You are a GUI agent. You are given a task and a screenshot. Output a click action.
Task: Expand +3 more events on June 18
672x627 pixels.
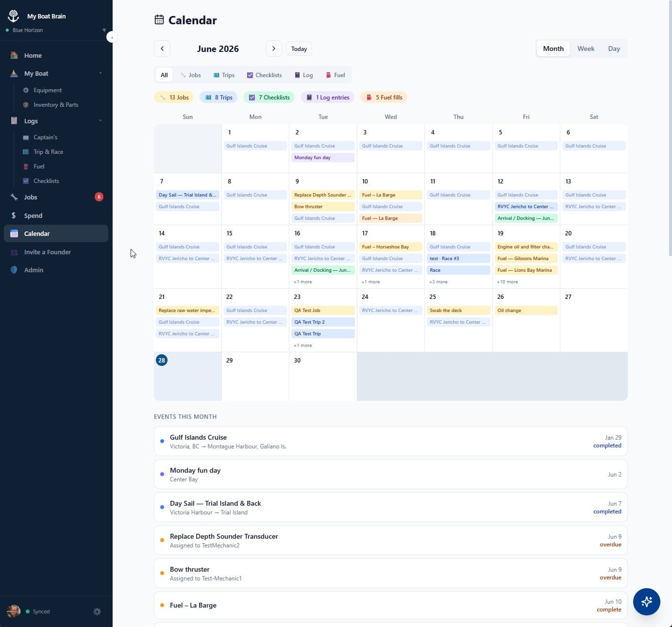[438, 282]
